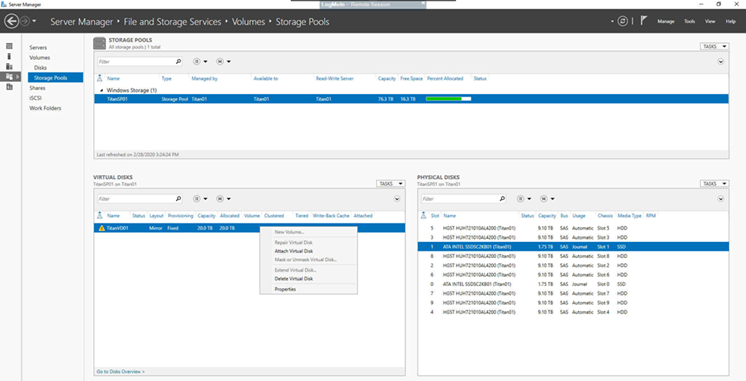Image resolution: width=746 pixels, height=381 pixels.
Task: Select the SSD journal disk in Slot 0
Action: (573, 284)
